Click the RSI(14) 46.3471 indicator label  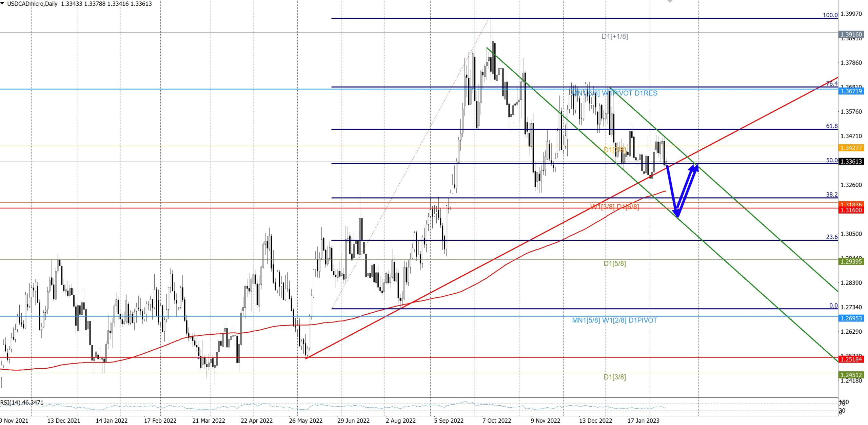(22, 403)
